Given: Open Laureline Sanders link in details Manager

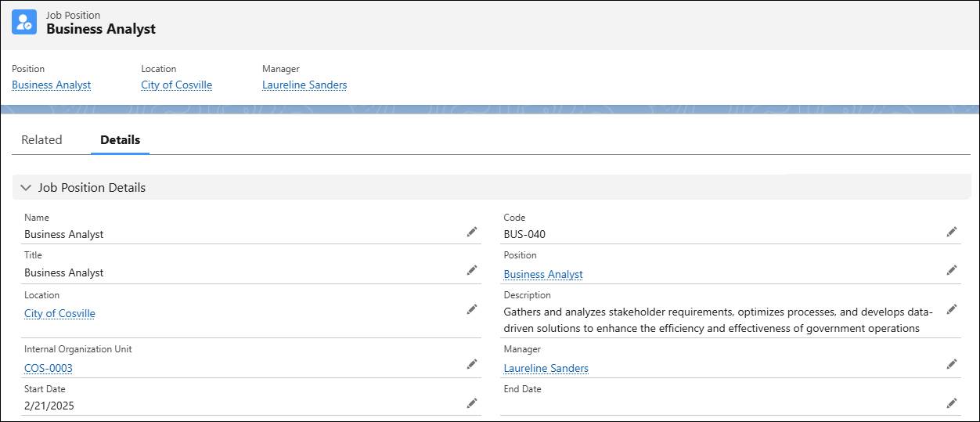Looking at the screenshot, I should [546, 368].
